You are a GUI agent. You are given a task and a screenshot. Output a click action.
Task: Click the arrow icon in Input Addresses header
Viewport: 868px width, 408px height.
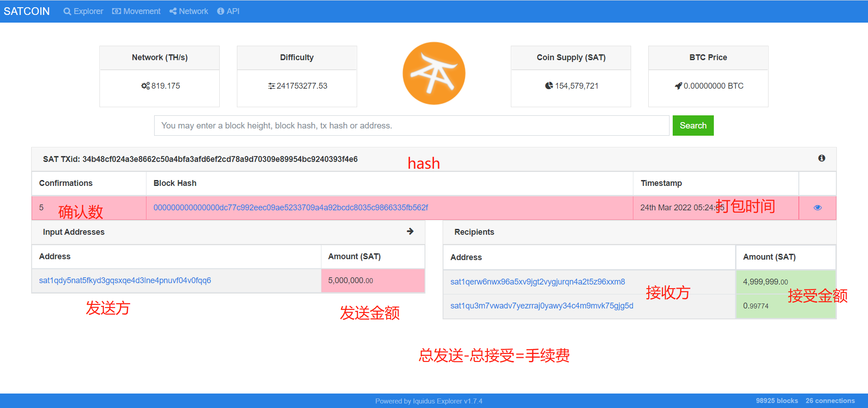pos(410,231)
